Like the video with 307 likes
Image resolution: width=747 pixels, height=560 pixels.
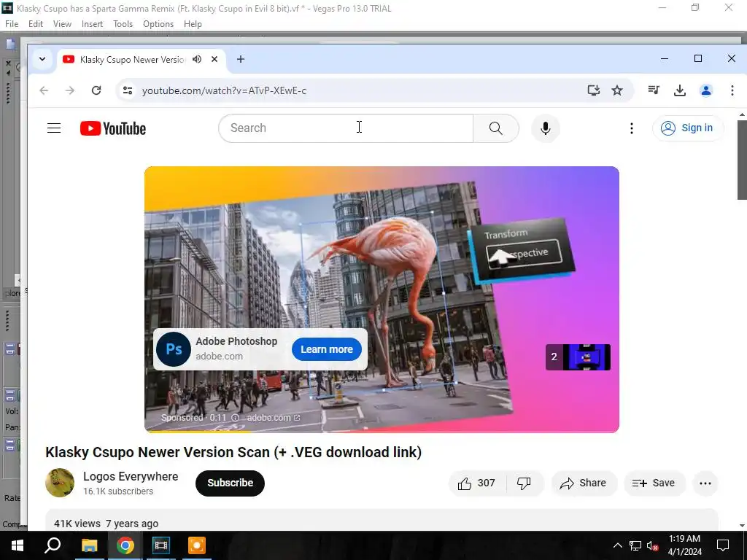pos(477,483)
